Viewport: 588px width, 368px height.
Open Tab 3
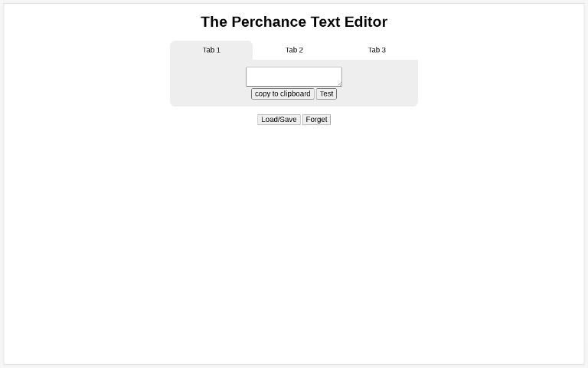click(377, 50)
